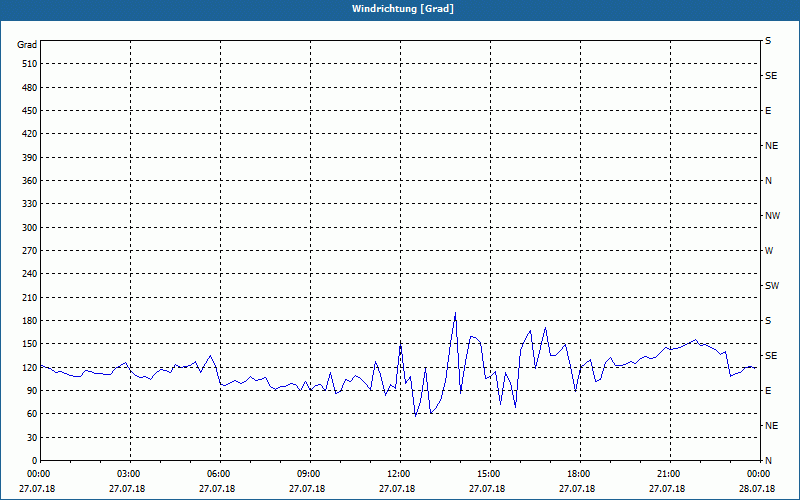This screenshot has height=500, width=800.
Task: Click the N compass label level with 0
Action: click(768, 461)
